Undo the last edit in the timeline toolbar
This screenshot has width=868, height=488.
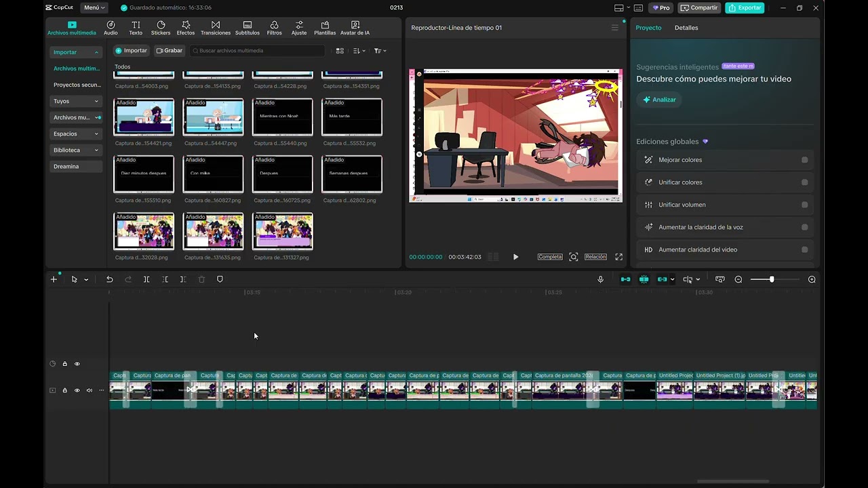[109, 279]
